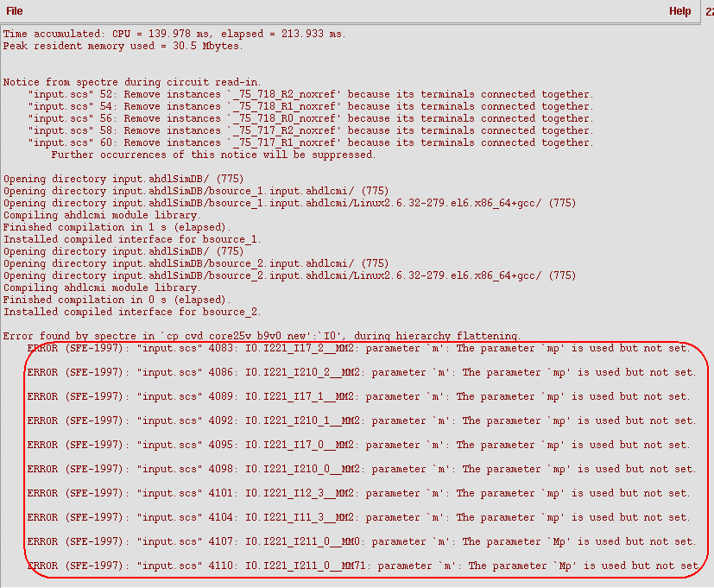Click 'Error found by spectre' line

[262, 335]
